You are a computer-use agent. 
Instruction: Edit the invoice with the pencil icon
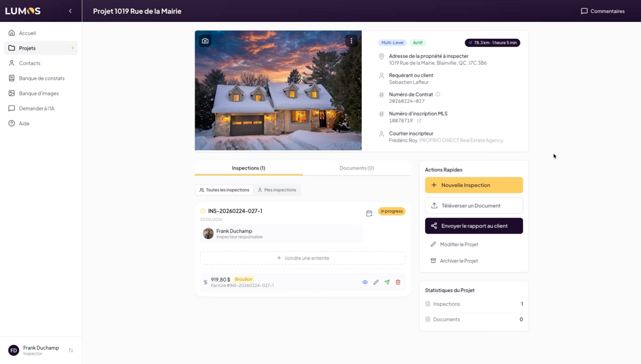376,282
